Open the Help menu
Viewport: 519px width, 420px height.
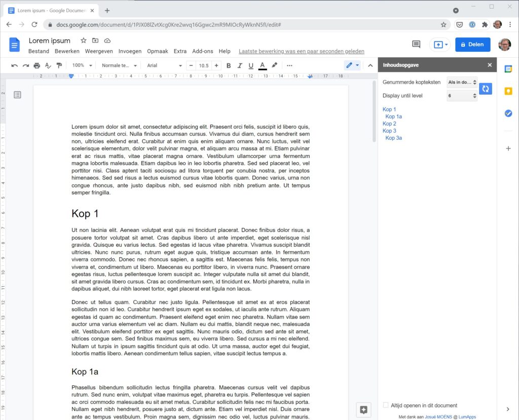[225, 51]
